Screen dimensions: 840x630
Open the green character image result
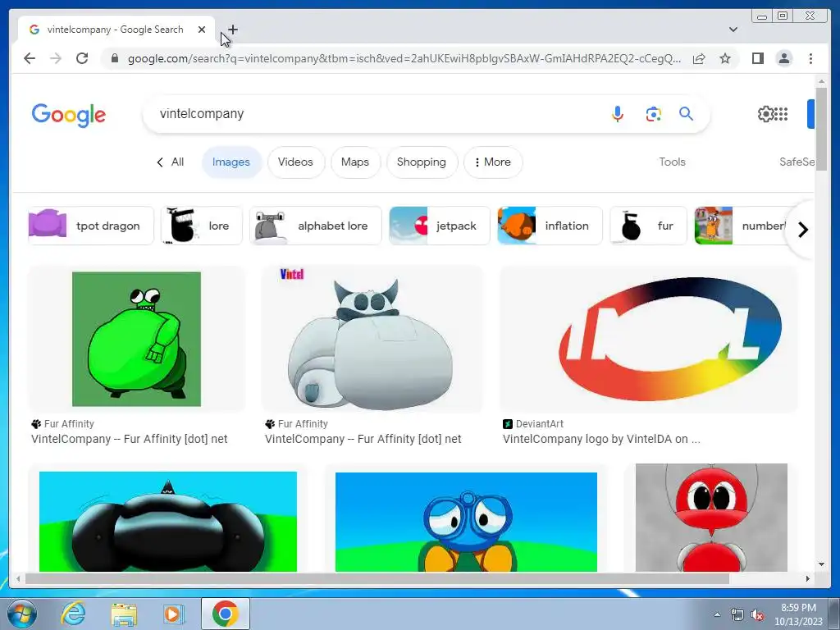click(137, 339)
